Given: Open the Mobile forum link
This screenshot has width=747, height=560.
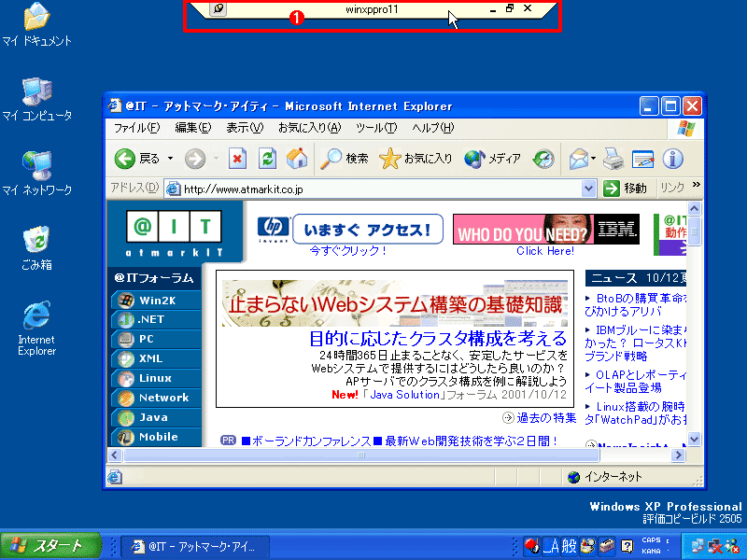Looking at the screenshot, I should tap(156, 437).
